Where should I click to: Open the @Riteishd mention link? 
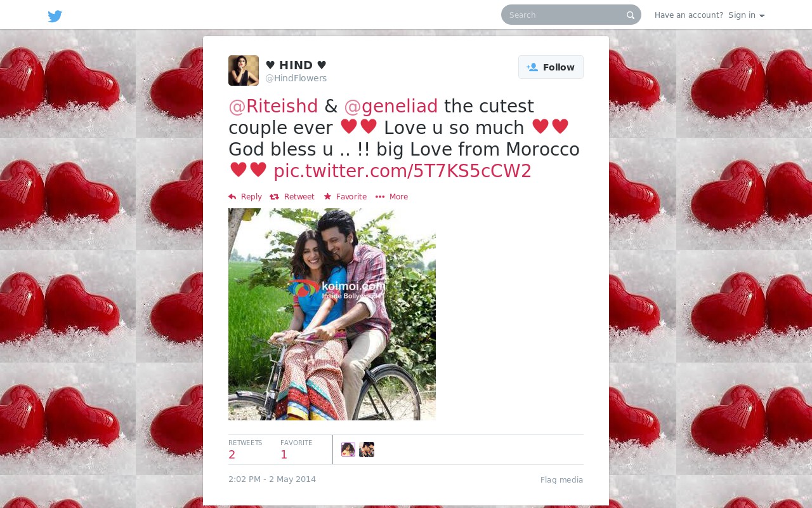coord(273,106)
